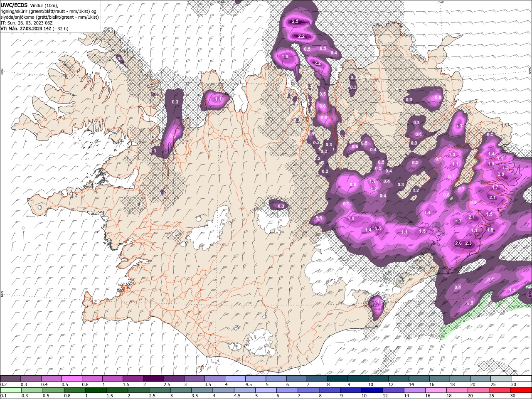Viewport: 532px width, 399px height.
Task: Pick the dark teal 8–9 snow legend swatch
Action: pyautogui.click(x=337, y=379)
